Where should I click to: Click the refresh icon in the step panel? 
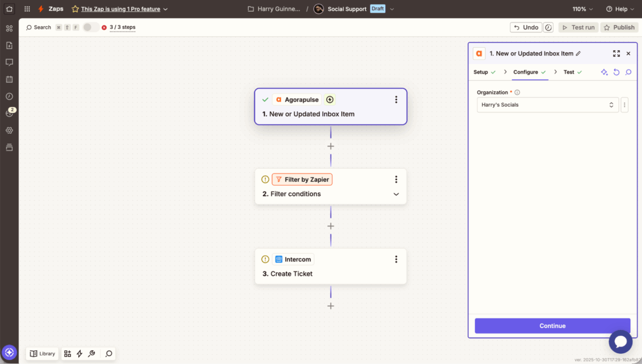point(616,72)
